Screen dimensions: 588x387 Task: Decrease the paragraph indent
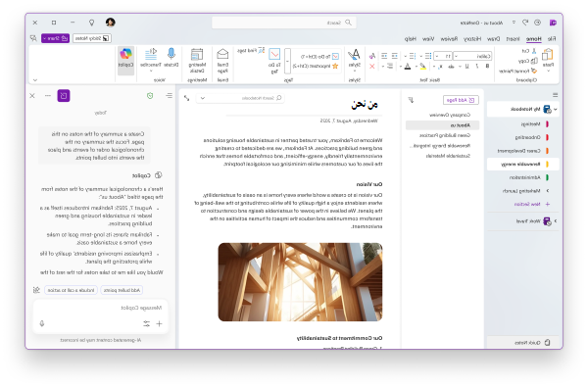395,56
